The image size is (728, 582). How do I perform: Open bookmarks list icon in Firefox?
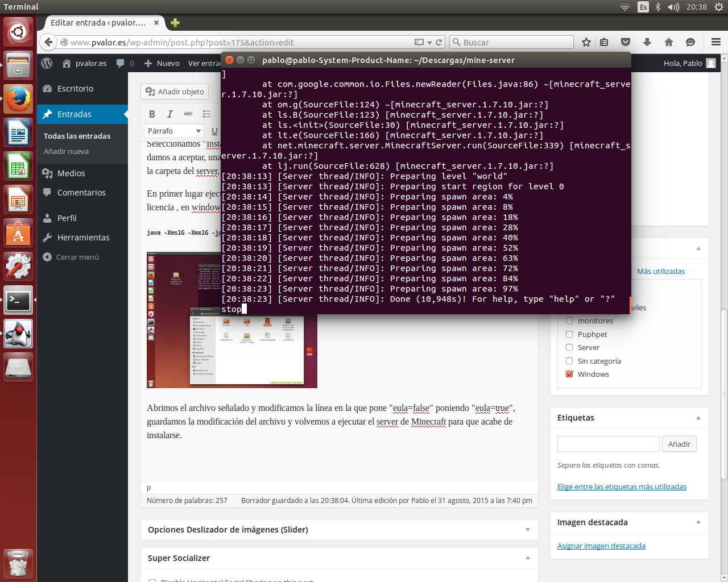coord(604,42)
